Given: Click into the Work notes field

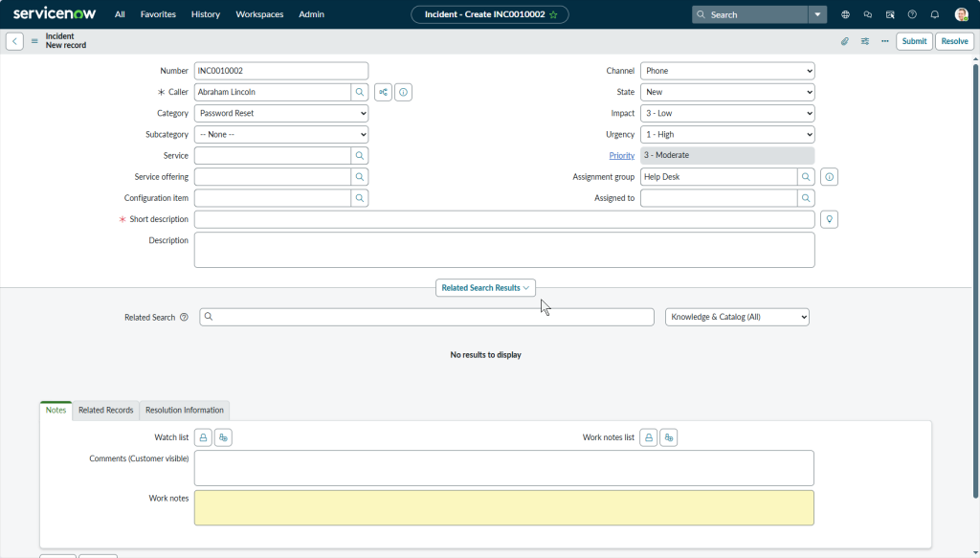Looking at the screenshot, I should point(503,507).
